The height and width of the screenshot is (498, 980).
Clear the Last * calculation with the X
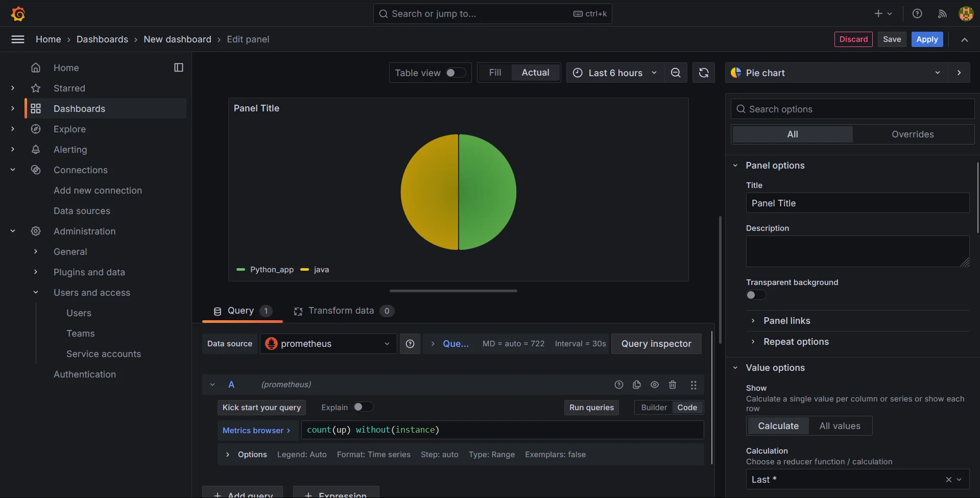pyautogui.click(x=948, y=480)
